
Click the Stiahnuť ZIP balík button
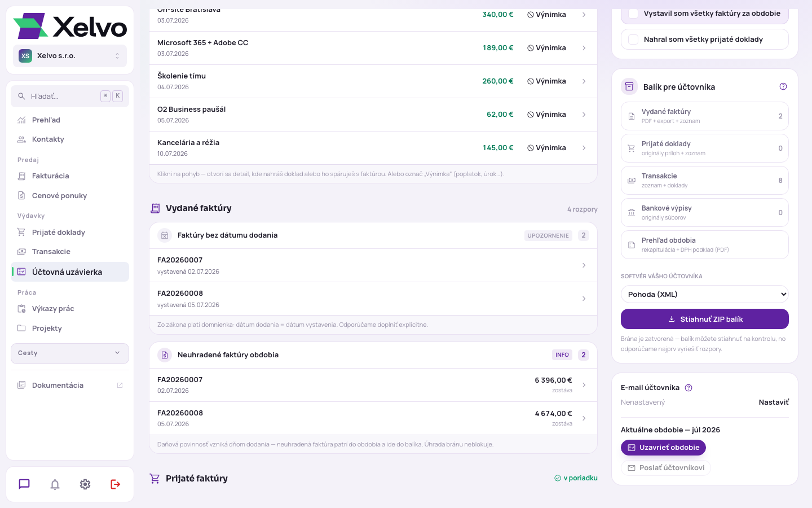pyautogui.click(x=705, y=319)
